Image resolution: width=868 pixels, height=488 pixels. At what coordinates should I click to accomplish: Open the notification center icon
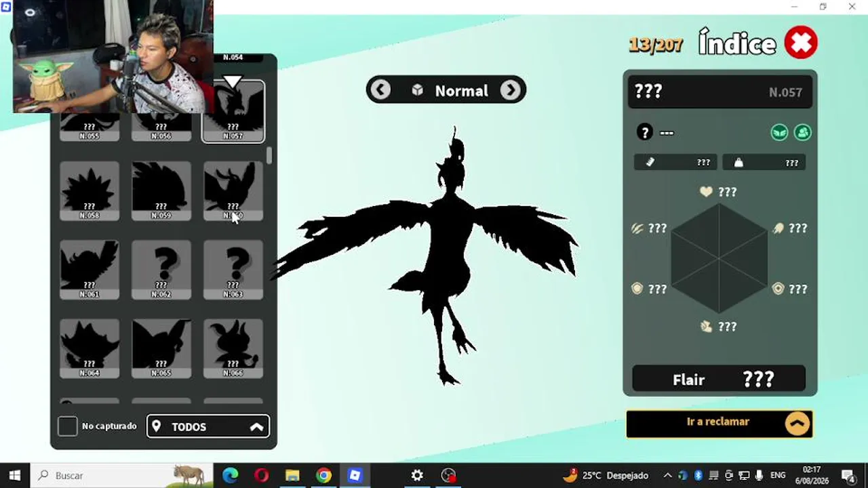click(x=848, y=475)
